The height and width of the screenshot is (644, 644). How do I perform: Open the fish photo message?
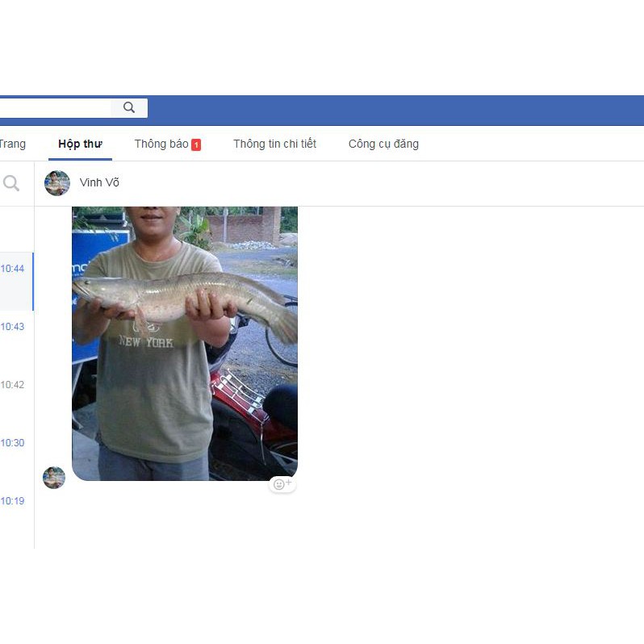tap(185, 343)
